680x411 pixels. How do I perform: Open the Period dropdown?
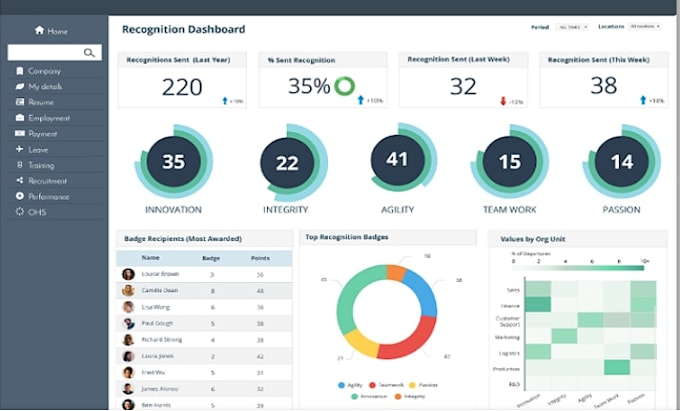572,27
